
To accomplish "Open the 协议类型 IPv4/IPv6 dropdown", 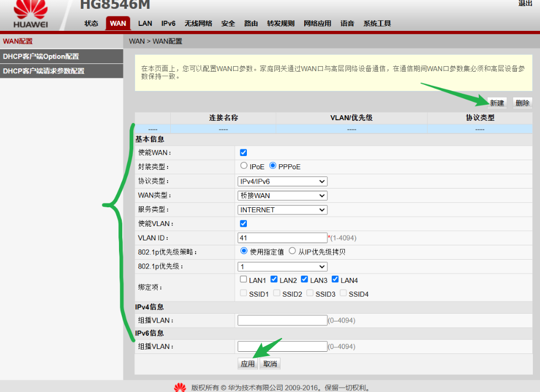I will pos(282,181).
